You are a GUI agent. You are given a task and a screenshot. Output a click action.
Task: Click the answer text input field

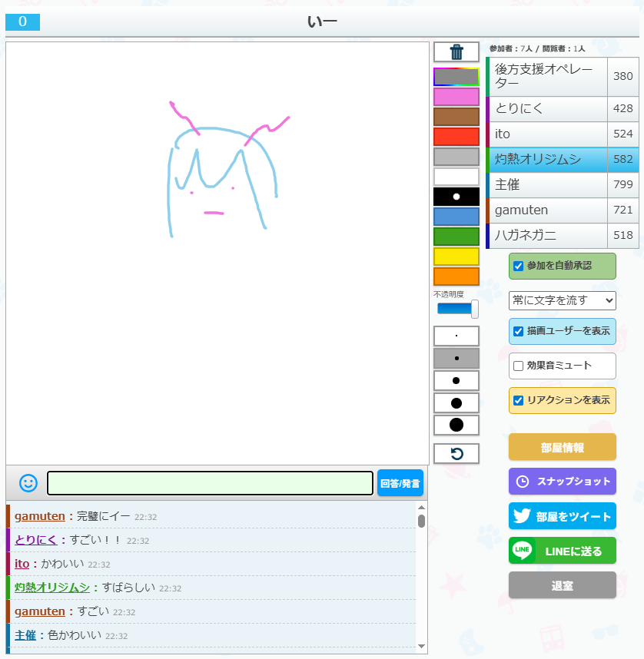pos(210,483)
